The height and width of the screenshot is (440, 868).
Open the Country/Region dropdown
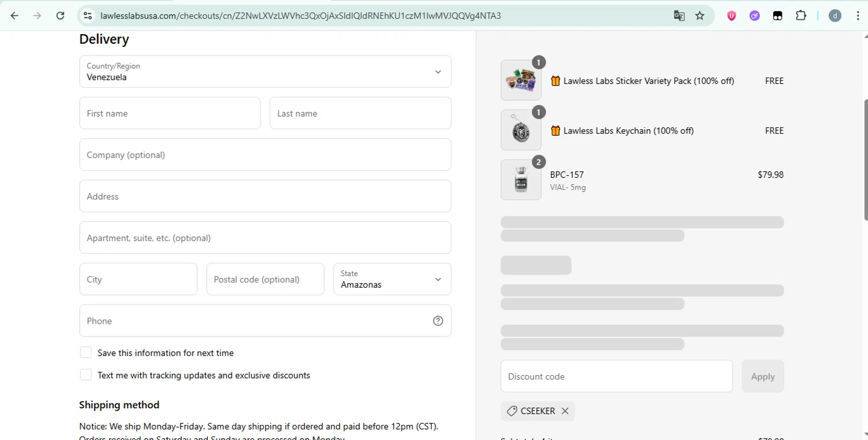pos(265,72)
